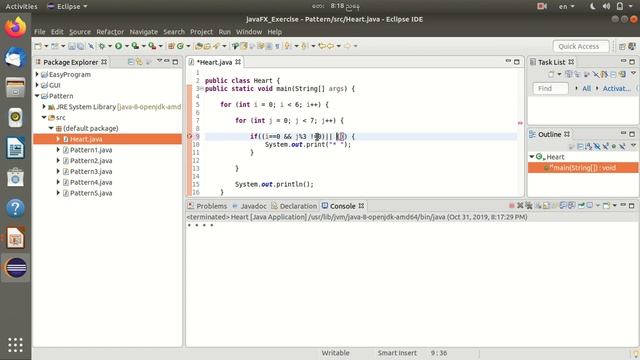The width and height of the screenshot is (640, 360).
Task: Open the Navigate menu
Action: point(144,32)
